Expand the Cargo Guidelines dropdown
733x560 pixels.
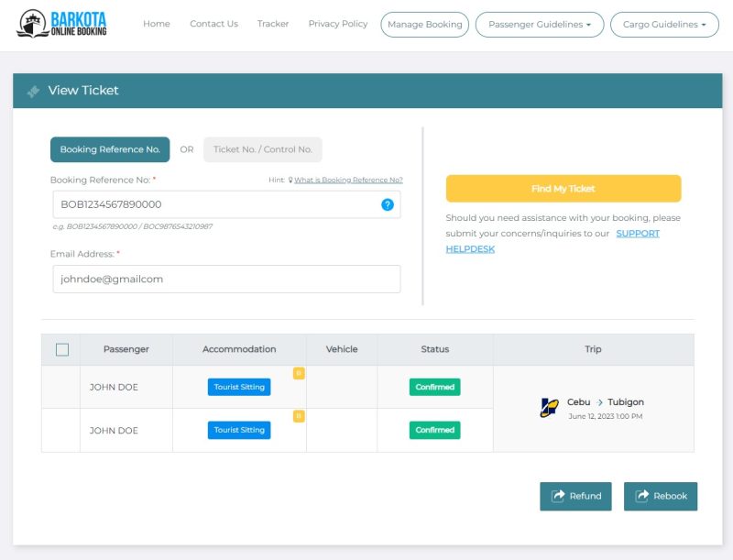pos(664,25)
